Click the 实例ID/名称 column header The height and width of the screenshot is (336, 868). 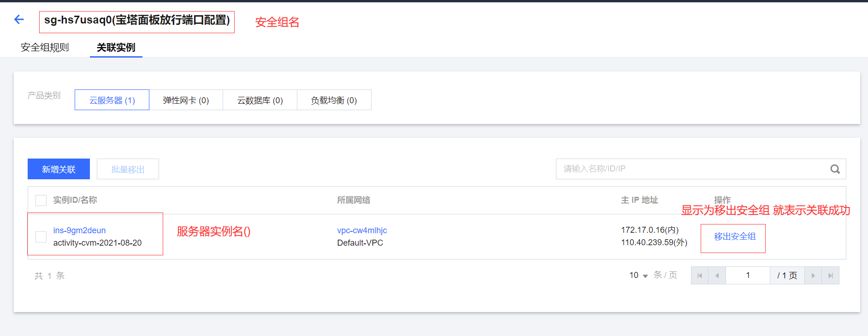(75, 200)
